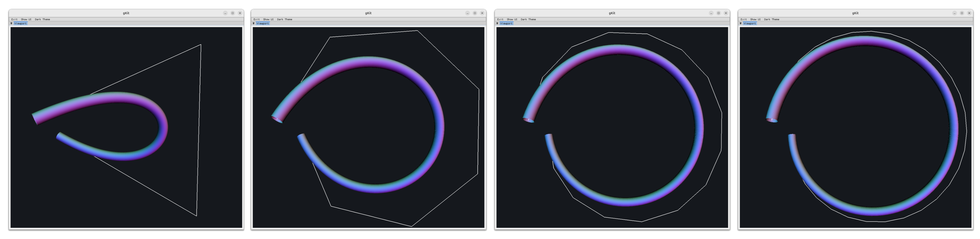Minimize the third gKit window
Viewport: 980px width, 239px height.
pyautogui.click(x=711, y=13)
